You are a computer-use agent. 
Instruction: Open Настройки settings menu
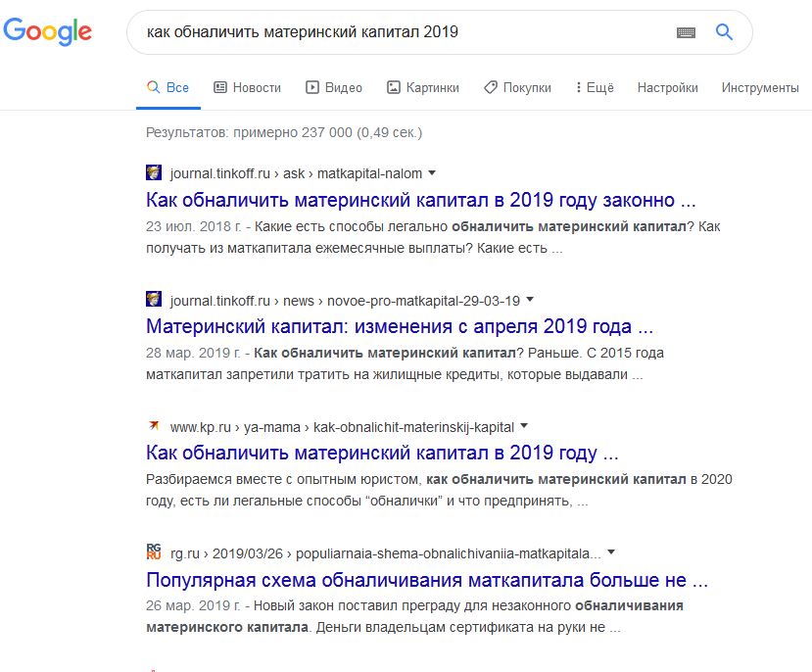[x=667, y=87]
